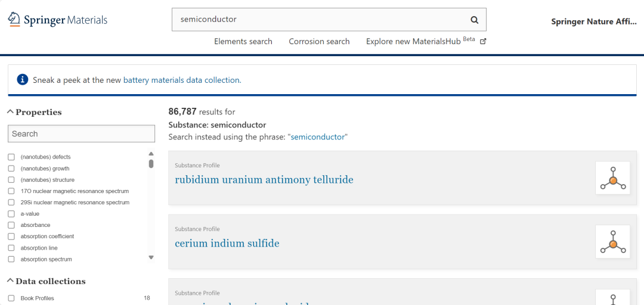Click molecule icon for cerium indium sulfide
Screen dimensions: 644x305
point(613,241)
